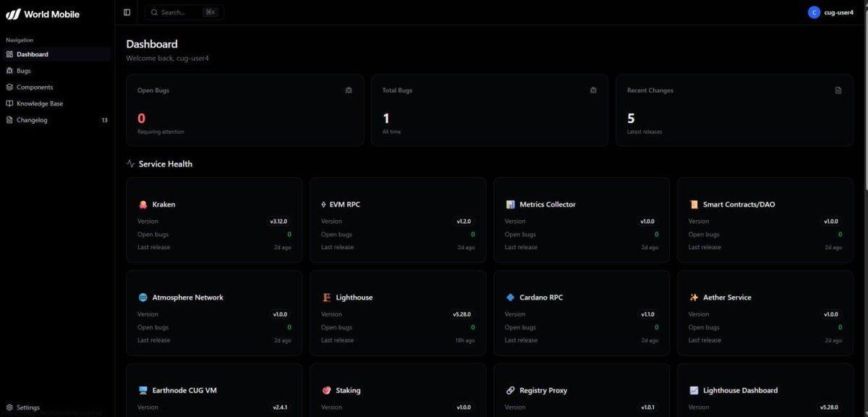Click Earthnode CUG VM version badge v2.4.1
The height and width of the screenshot is (417, 868).
pyautogui.click(x=280, y=407)
